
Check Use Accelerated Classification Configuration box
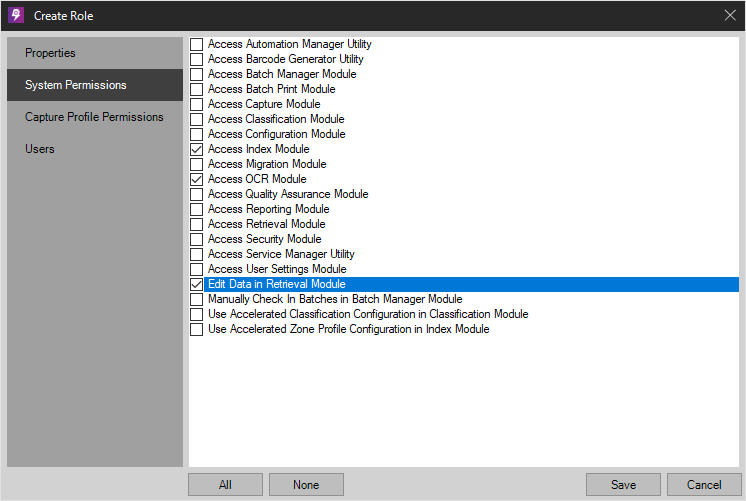coord(196,314)
